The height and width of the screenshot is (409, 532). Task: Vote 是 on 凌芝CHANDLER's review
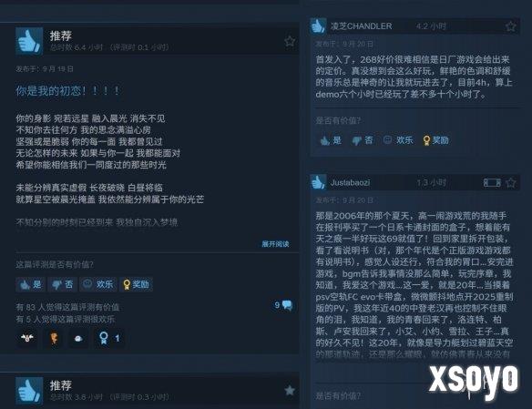(331, 140)
